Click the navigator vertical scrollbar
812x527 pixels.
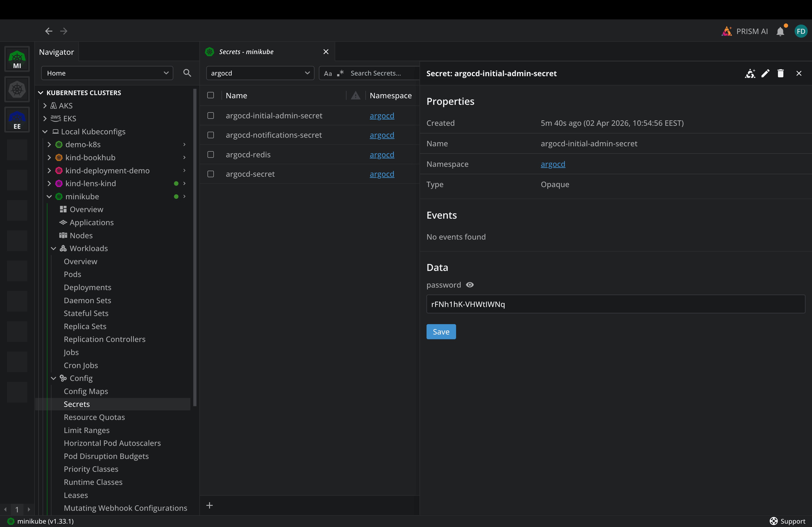195,247
